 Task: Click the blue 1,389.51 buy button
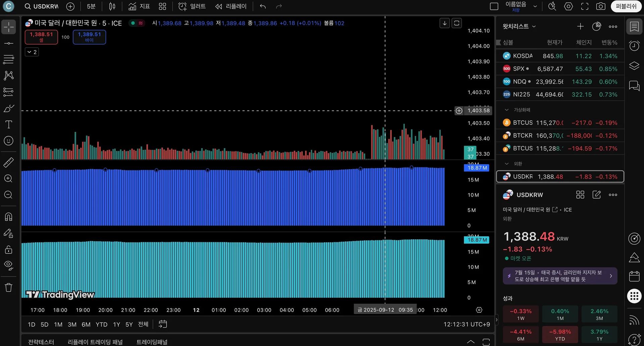point(89,37)
